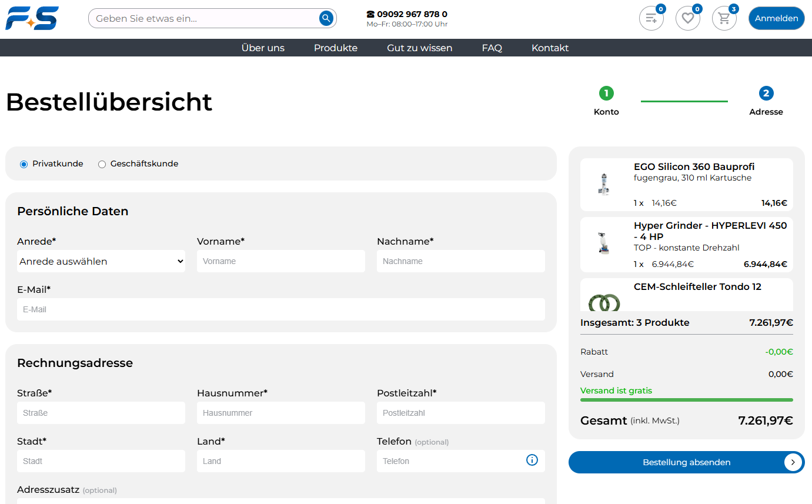
Task: Click the Vorname input field
Action: (x=281, y=261)
